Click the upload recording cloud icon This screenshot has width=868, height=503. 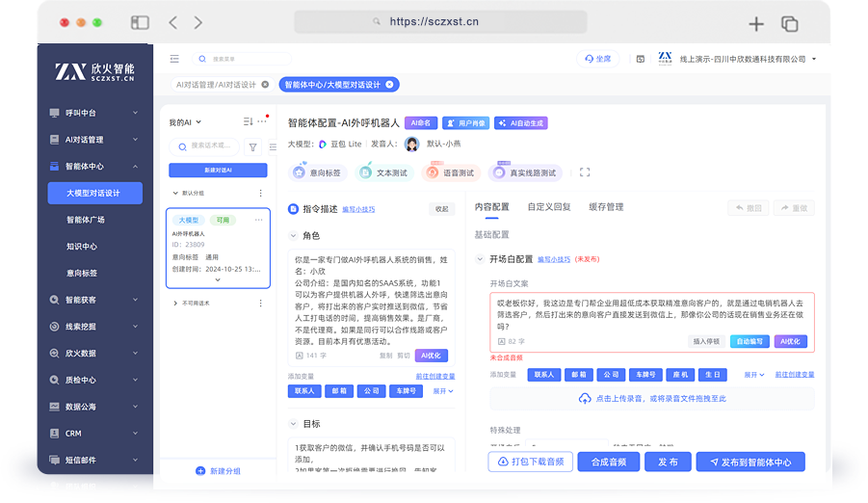point(585,399)
